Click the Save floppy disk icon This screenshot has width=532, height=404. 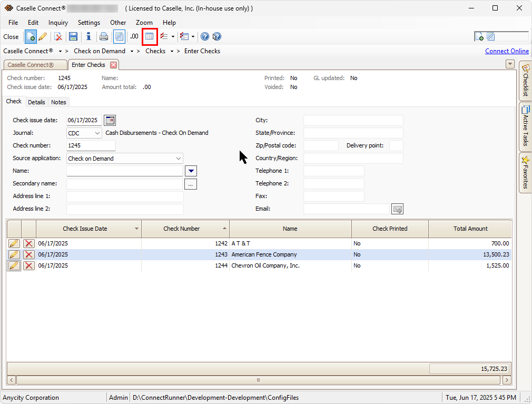click(73, 36)
